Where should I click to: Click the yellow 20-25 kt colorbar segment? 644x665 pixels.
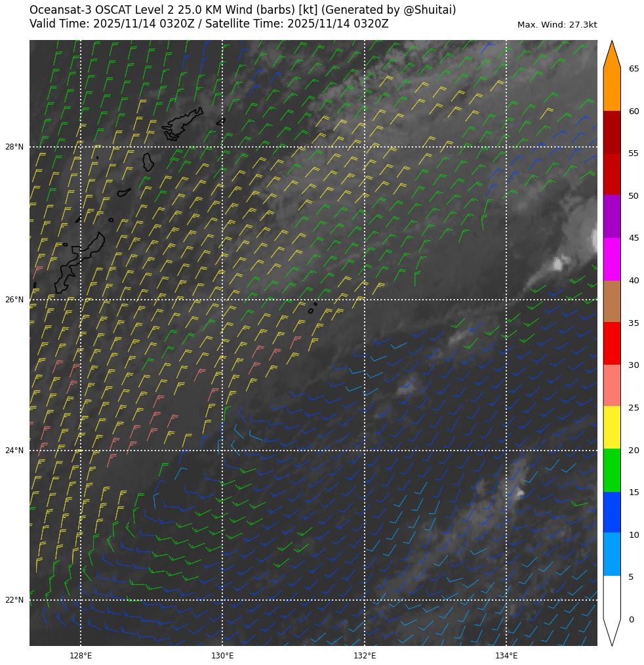click(611, 428)
